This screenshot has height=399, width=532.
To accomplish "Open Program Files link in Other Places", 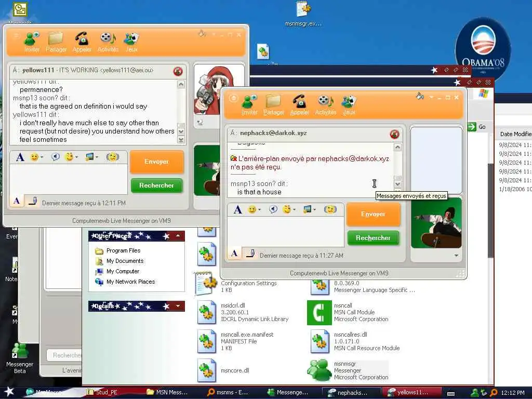I will tap(123, 251).
